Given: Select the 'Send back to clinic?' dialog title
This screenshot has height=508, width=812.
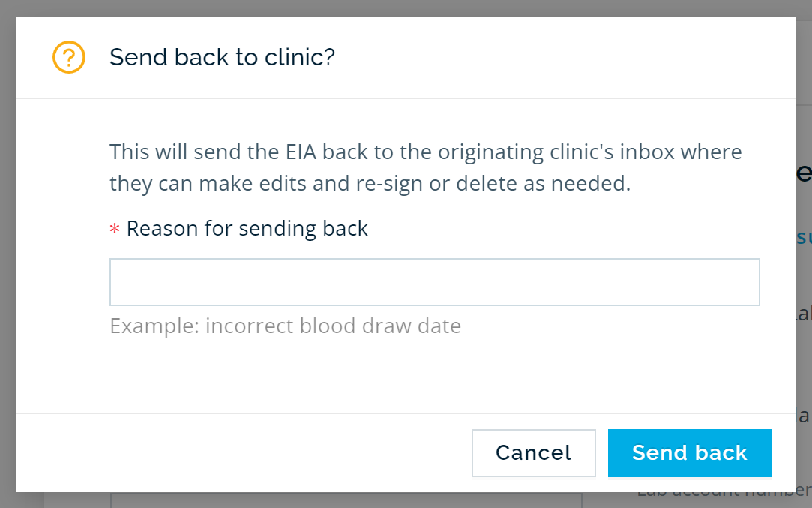Looking at the screenshot, I should click(x=222, y=57).
